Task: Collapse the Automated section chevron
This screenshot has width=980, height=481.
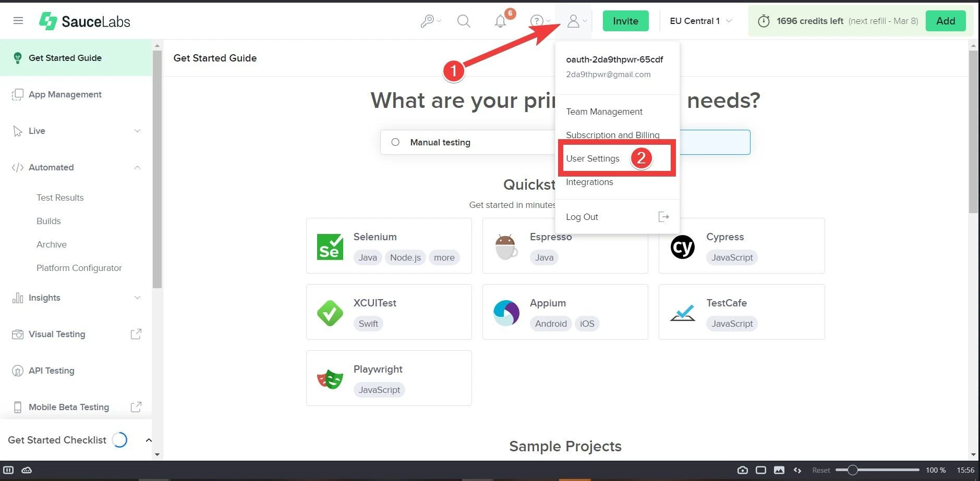Action: [x=137, y=167]
